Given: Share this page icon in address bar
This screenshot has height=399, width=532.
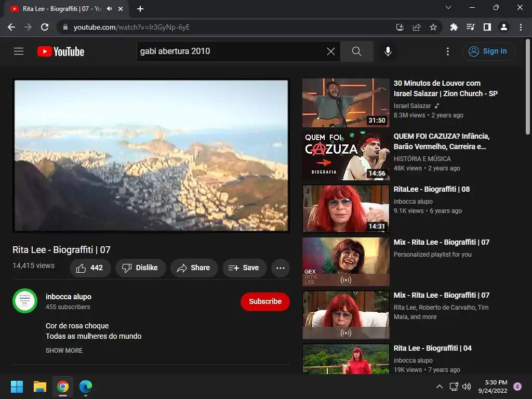Looking at the screenshot, I should pos(416,27).
